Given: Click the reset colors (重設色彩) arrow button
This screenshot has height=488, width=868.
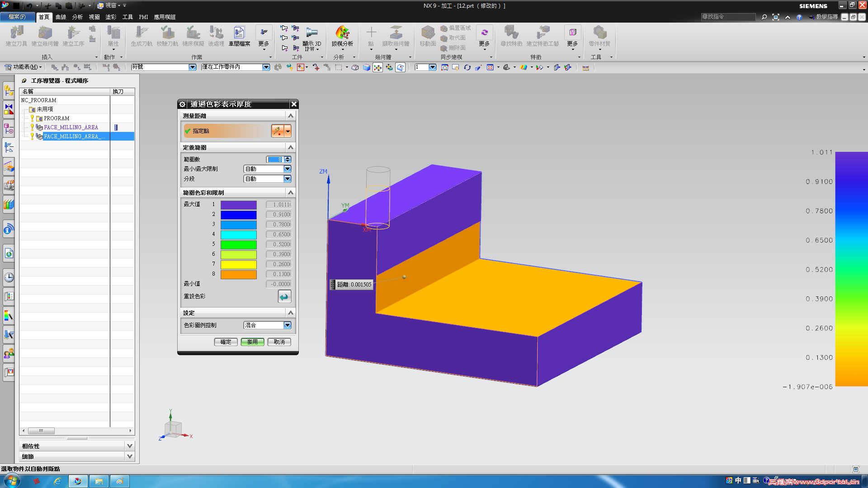Looking at the screenshot, I should click(284, 296).
